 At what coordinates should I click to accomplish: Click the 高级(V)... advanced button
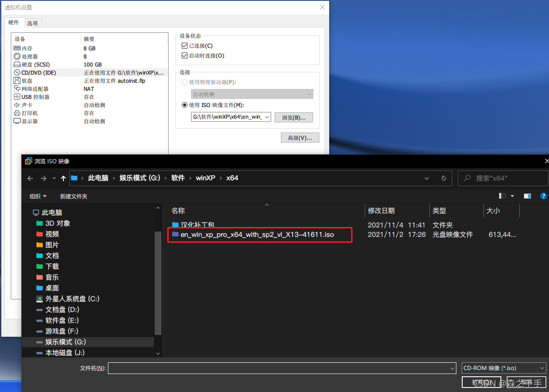[300, 138]
